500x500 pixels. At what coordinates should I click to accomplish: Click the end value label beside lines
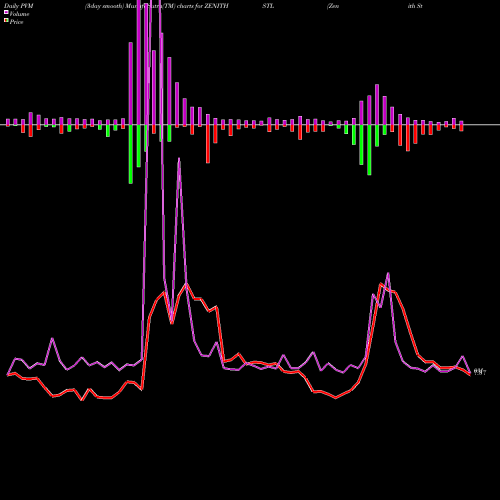coord(480,372)
